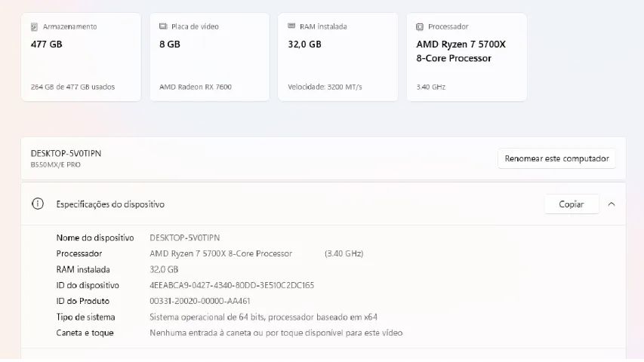
Task: Click the Tipo de sistema 64 bits value
Action: 263,317
